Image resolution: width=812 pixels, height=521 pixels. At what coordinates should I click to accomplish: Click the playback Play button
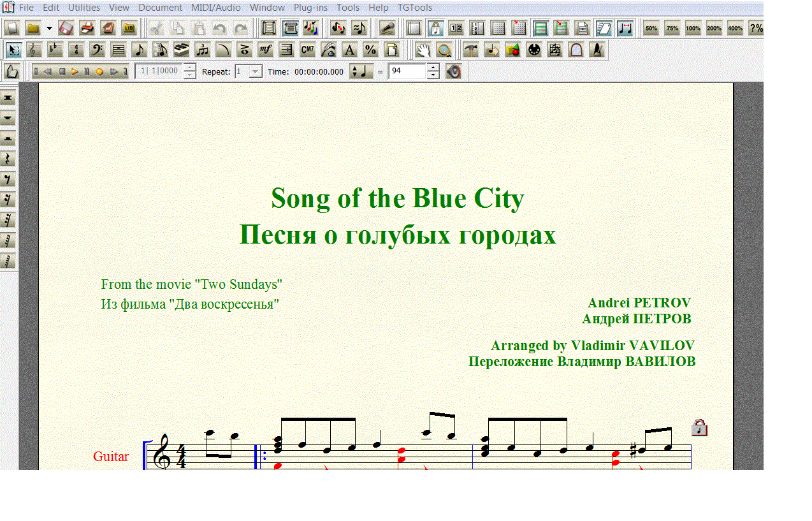click(75, 71)
